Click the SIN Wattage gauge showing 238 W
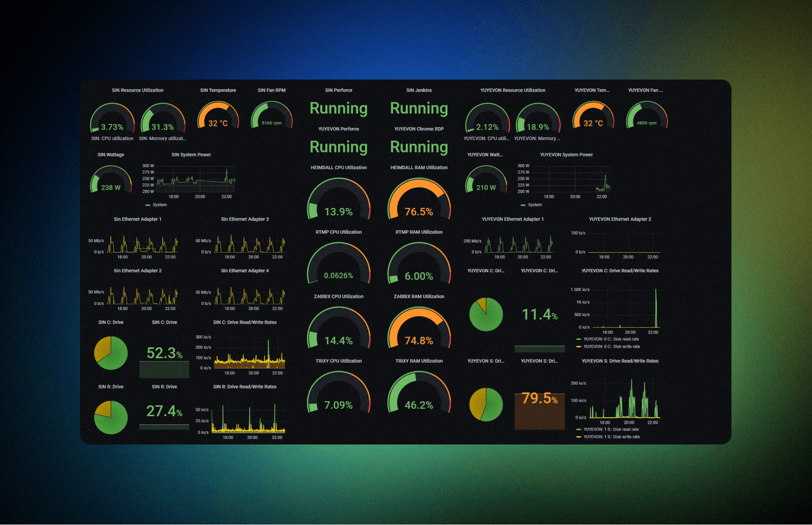812x525 pixels. pos(111,180)
